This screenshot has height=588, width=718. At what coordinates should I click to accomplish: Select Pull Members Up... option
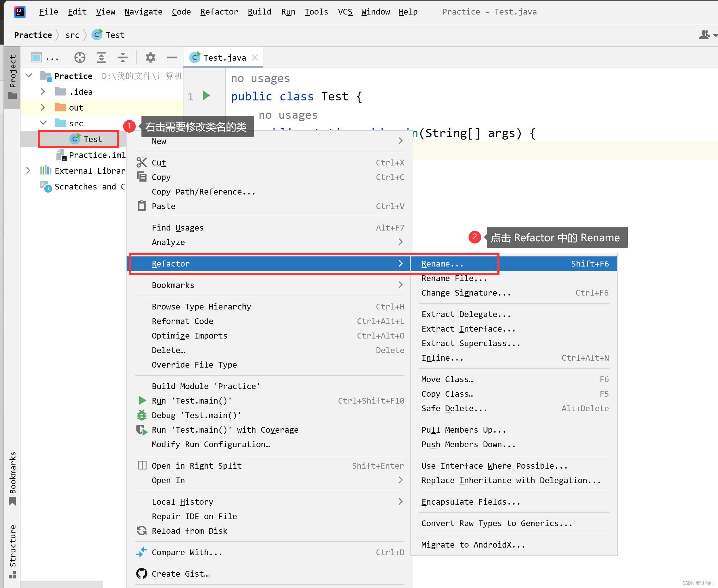(x=514, y=430)
